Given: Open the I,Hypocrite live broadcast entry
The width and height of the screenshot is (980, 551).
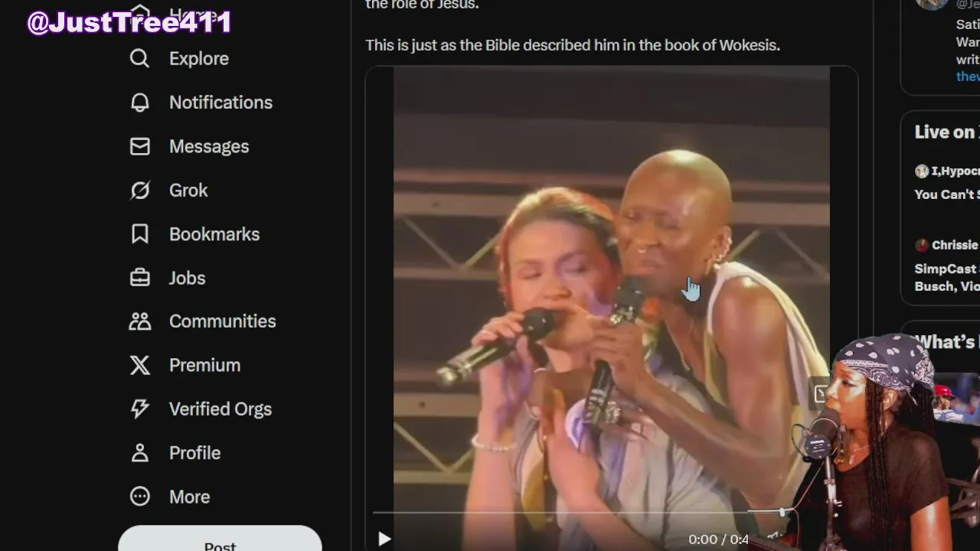Looking at the screenshot, I should [x=946, y=182].
